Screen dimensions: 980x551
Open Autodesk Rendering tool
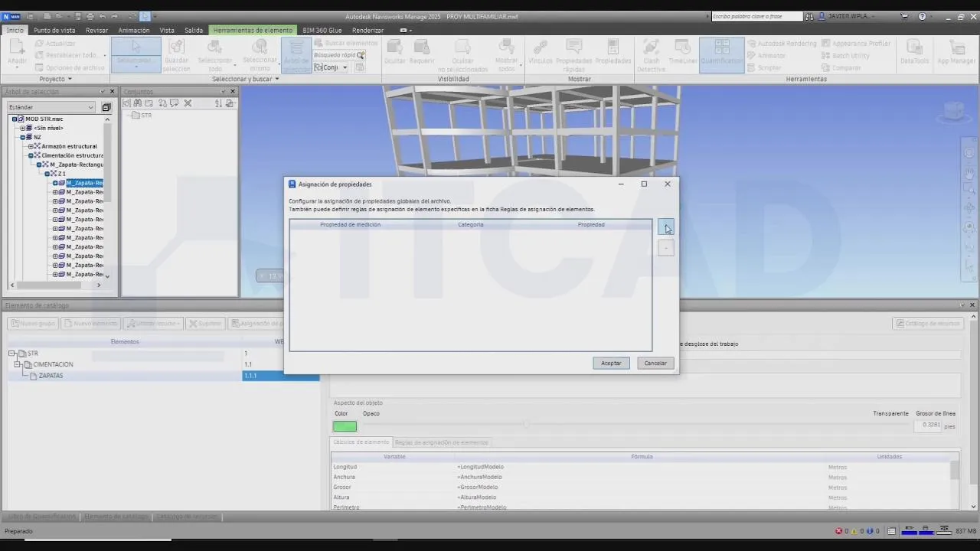coord(782,44)
